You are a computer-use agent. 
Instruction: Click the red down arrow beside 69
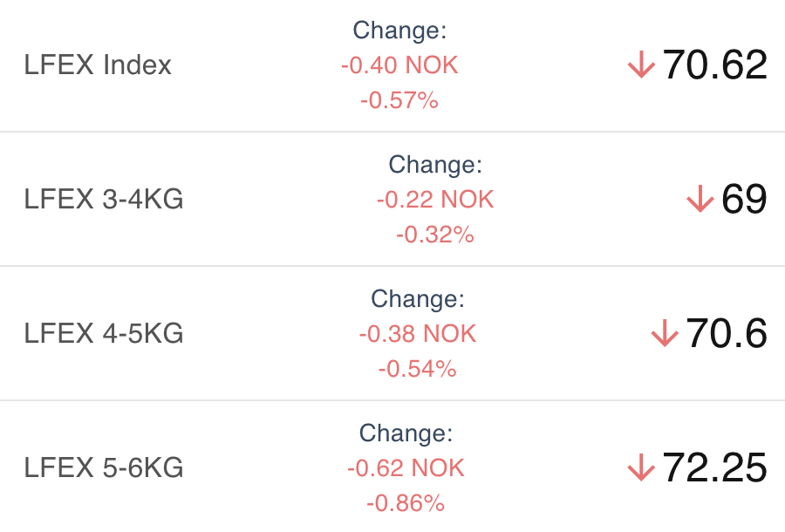click(x=700, y=200)
